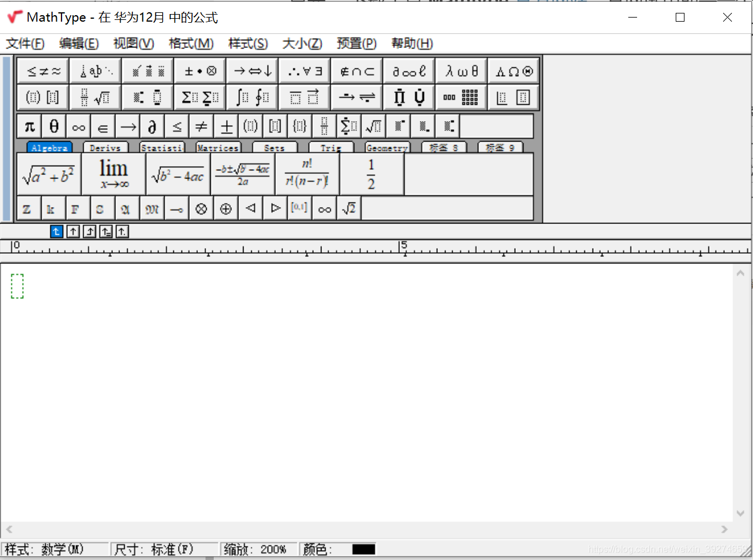The width and height of the screenshot is (753, 560).
Task: Insert the Fraktur M symbol
Action: pyautogui.click(x=152, y=208)
